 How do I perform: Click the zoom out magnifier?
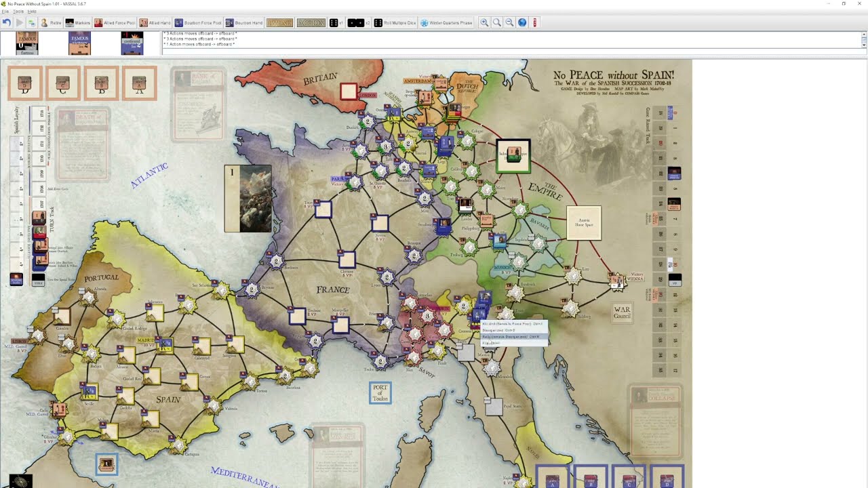point(509,22)
